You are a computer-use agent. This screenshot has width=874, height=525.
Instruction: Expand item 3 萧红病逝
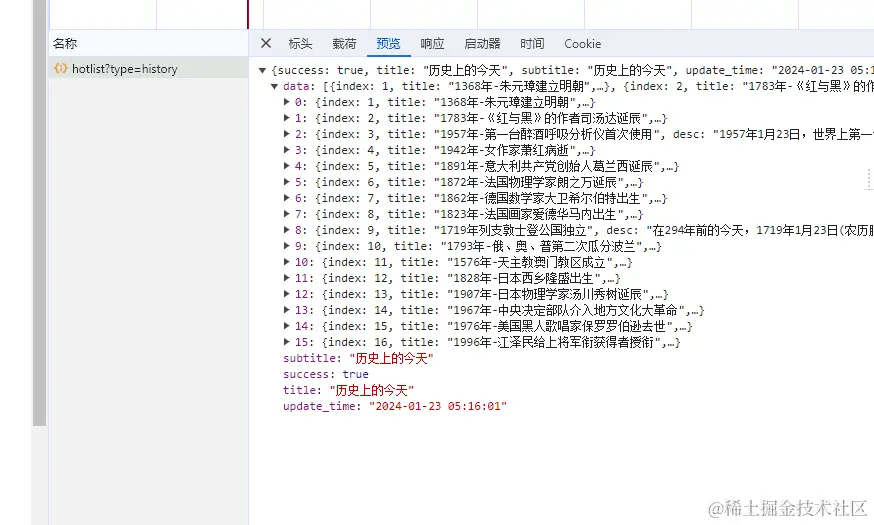pyautogui.click(x=287, y=150)
